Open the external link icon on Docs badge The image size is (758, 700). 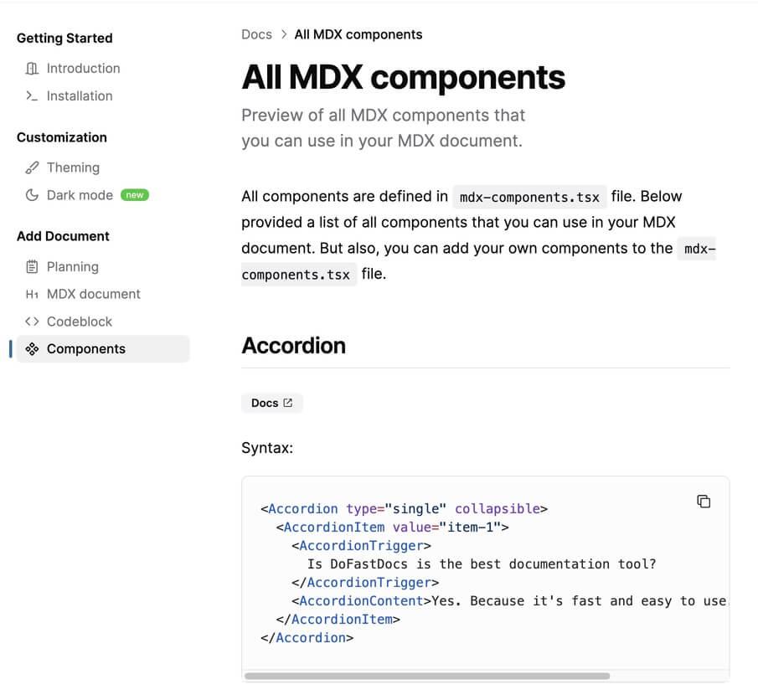[287, 403]
